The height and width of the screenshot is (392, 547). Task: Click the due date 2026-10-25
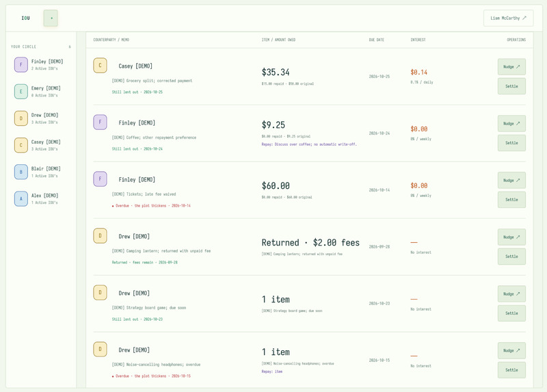(379, 77)
